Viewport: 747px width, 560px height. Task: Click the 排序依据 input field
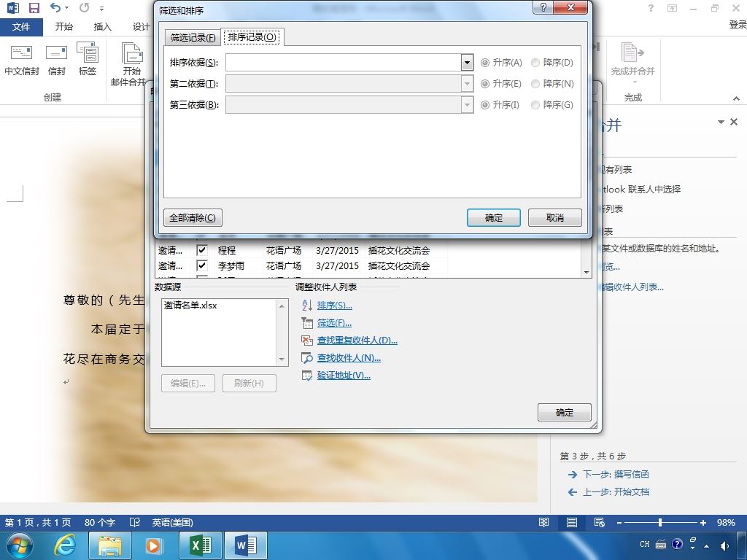click(x=343, y=63)
